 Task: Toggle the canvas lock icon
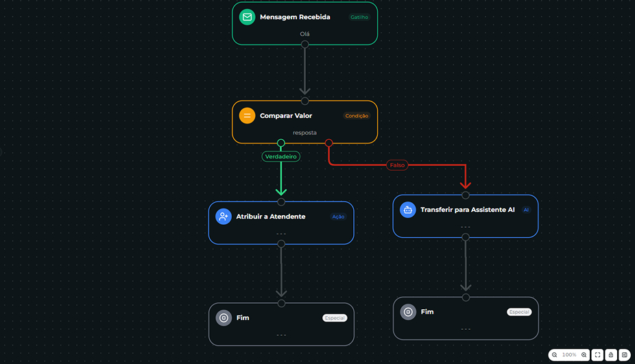611,354
